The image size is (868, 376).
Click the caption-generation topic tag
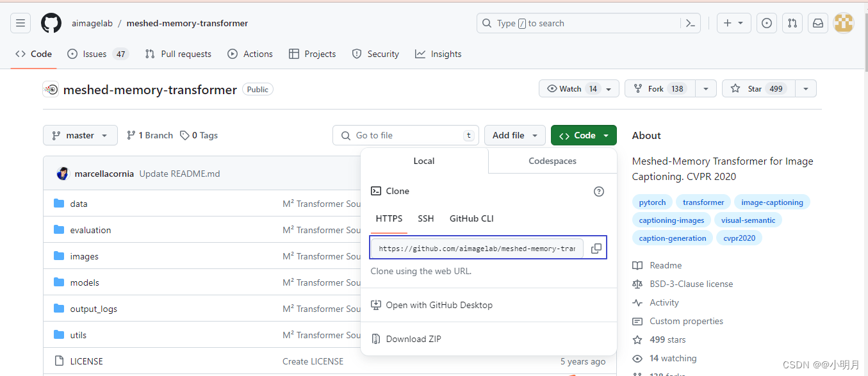click(x=673, y=238)
